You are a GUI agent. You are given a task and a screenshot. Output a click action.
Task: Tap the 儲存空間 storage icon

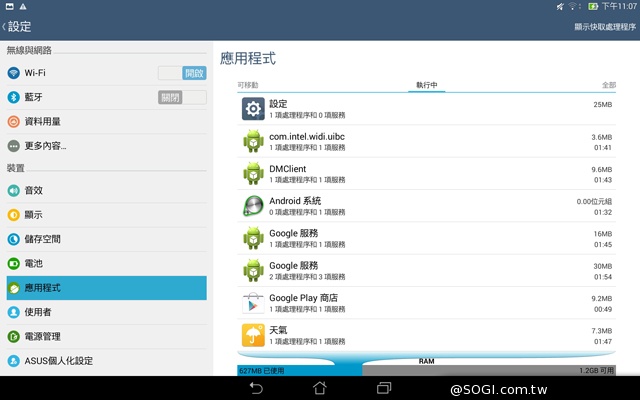(13, 239)
